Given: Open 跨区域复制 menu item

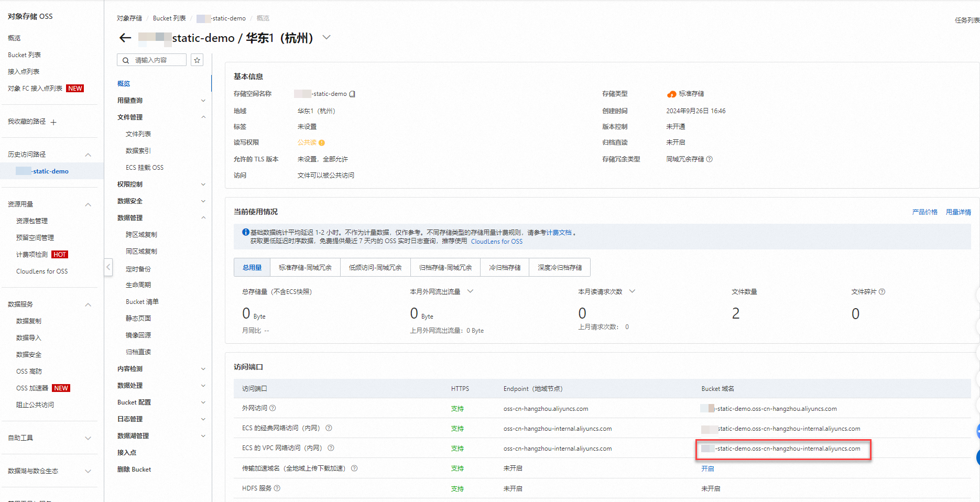Looking at the screenshot, I should [141, 235].
